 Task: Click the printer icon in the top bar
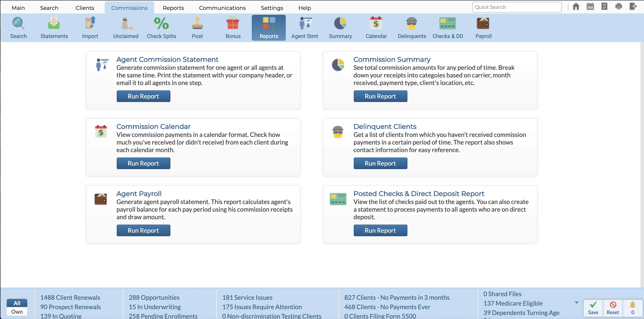[619, 6]
